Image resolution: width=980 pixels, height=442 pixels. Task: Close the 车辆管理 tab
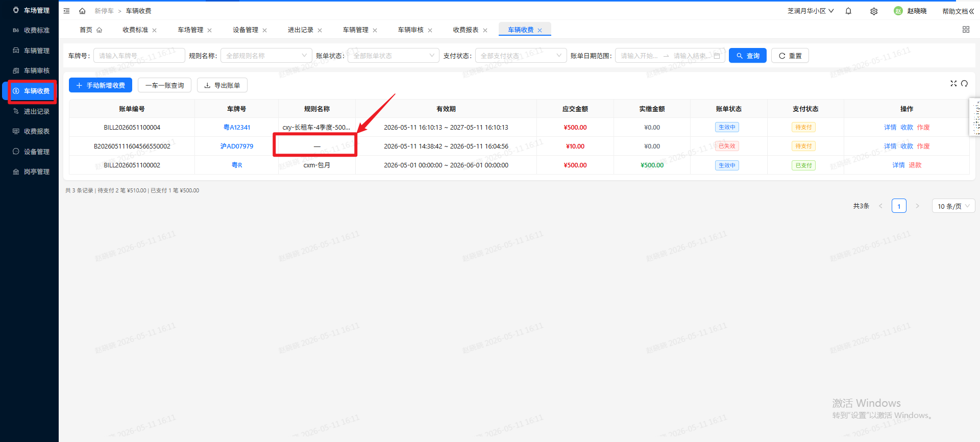[375, 30]
